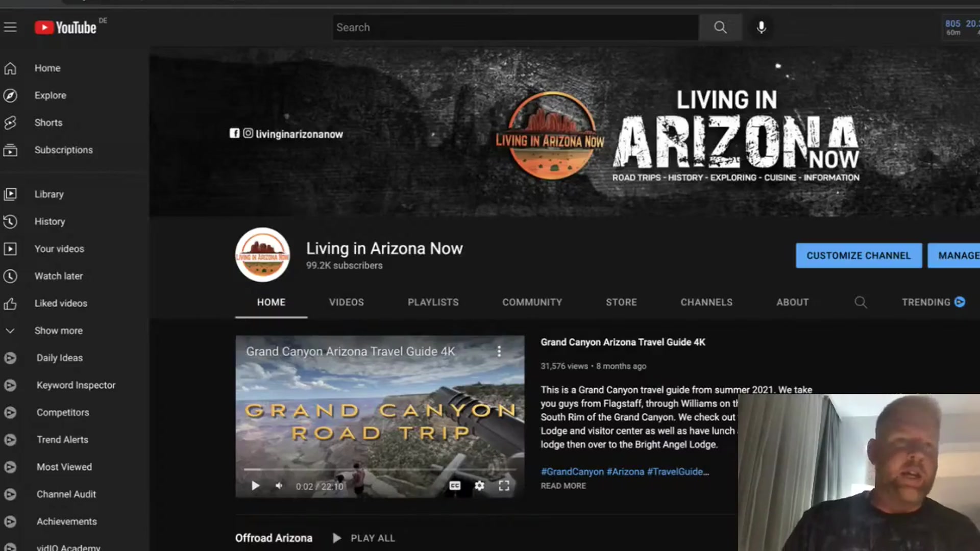
Task: Expand description with READ MORE
Action: [x=563, y=486]
